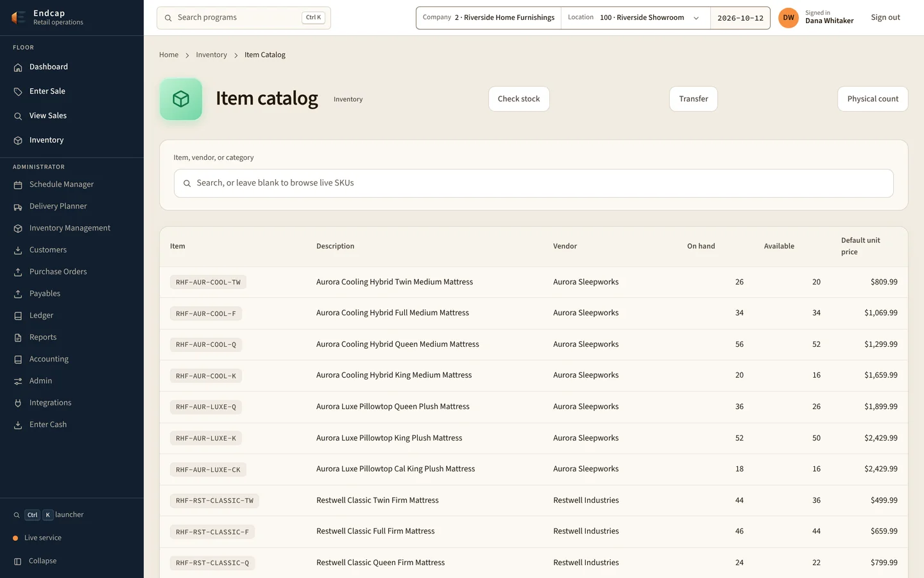Focus the Search programs field
924x578 pixels.
[244, 18]
